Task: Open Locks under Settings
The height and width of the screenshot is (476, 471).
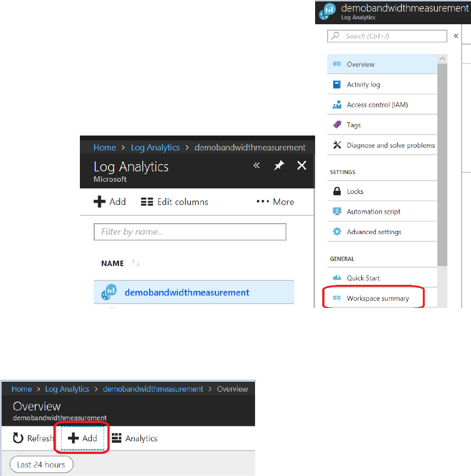Action: click(x=382, y=191)
